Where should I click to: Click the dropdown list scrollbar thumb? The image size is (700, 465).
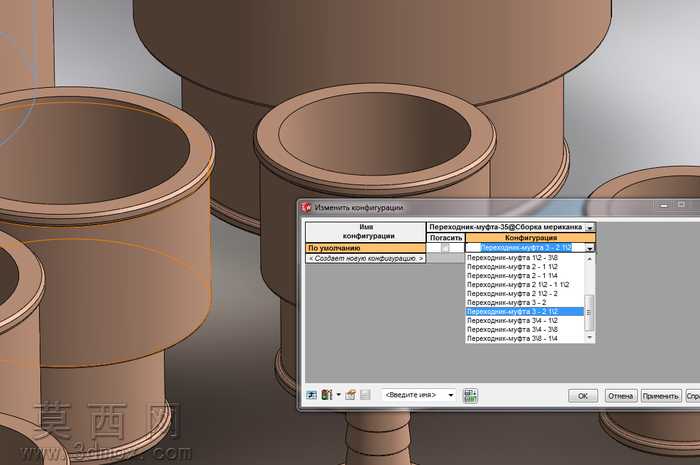(589, 312)
